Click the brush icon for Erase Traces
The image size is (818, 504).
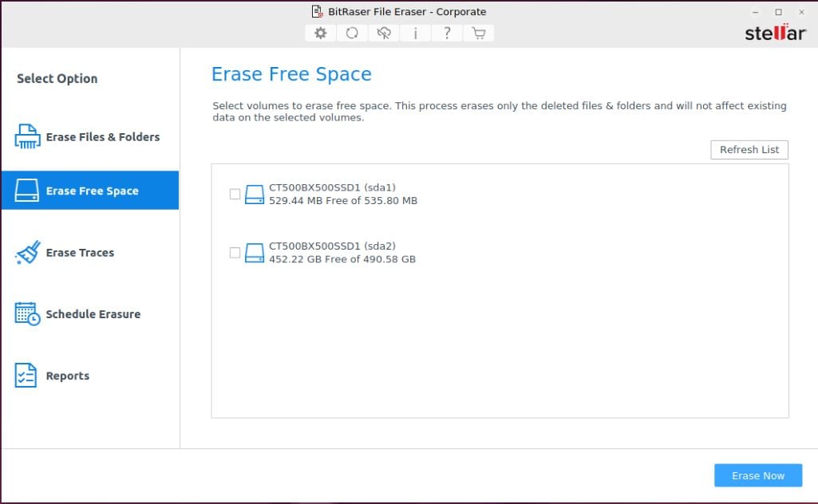point(28,252)
